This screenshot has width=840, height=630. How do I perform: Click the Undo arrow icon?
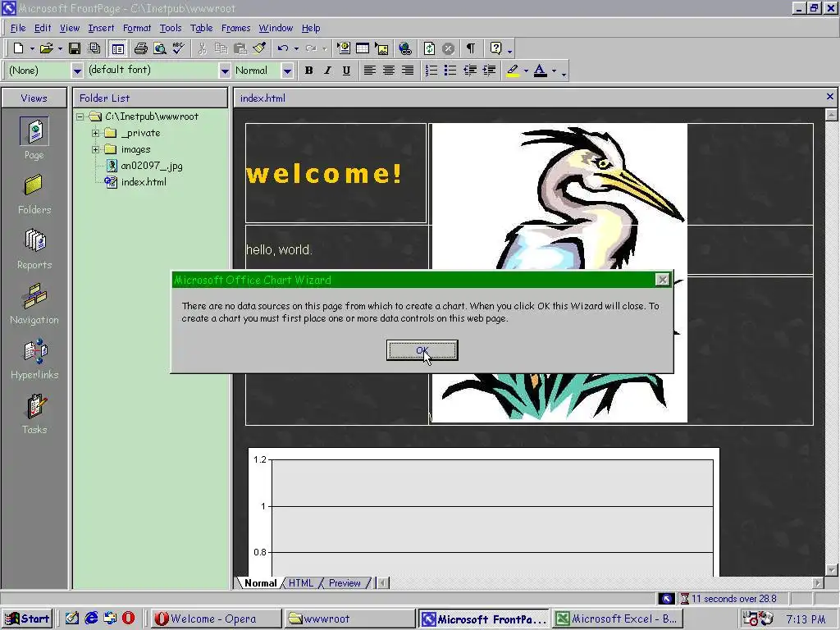click(283, 48)
